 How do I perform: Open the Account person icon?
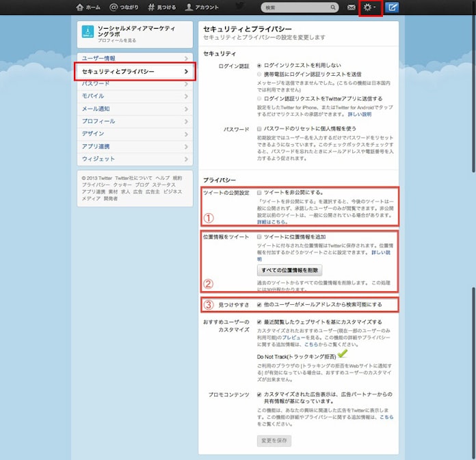(x=189, y=8)
